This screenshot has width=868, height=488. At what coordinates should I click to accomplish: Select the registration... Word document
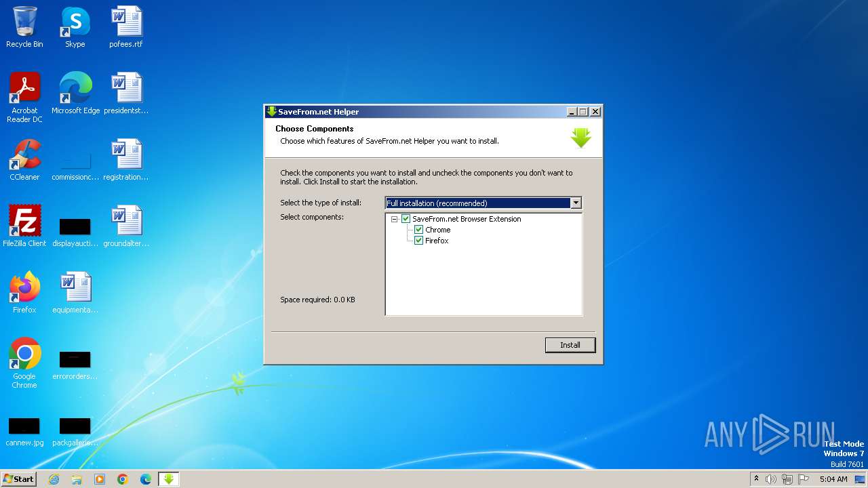[x=126, y=159]
